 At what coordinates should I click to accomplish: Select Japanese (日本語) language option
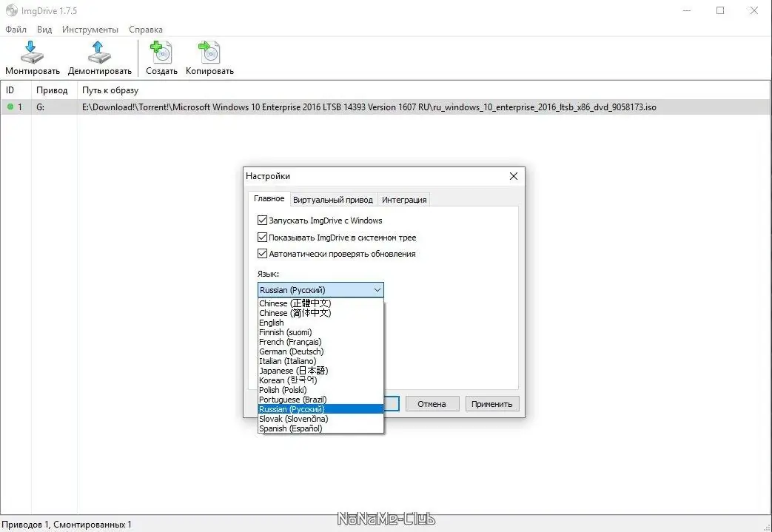[320, 371]
